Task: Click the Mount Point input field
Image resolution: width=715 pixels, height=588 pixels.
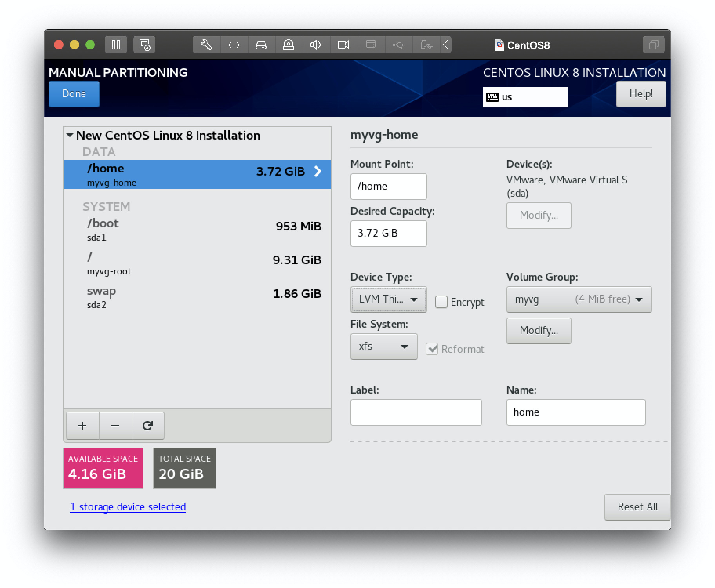Action: pyautogui.click(x=388, y=187)
